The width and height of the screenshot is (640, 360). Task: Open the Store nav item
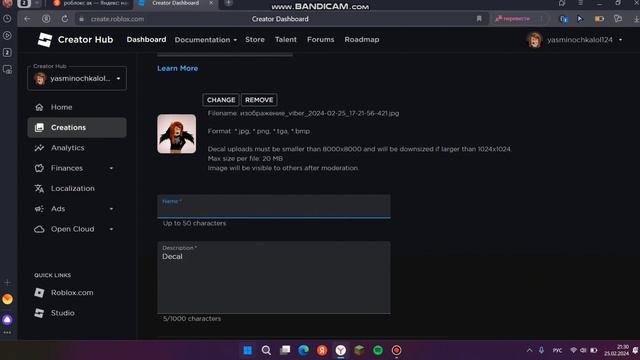[255, 40]
